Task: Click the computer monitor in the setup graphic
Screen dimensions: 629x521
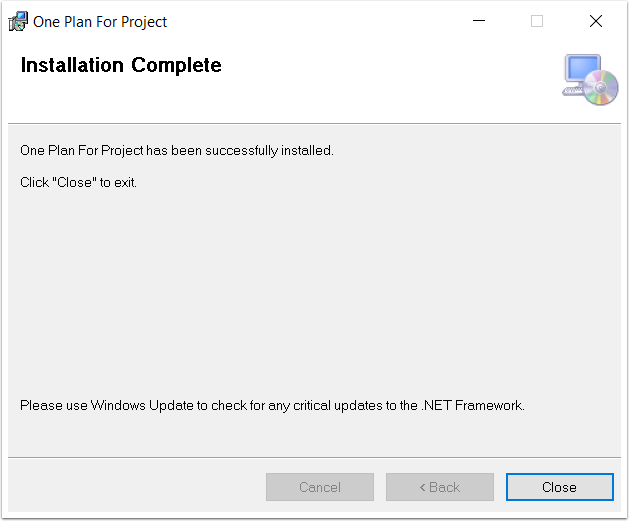Action: [x=582, y=69]
